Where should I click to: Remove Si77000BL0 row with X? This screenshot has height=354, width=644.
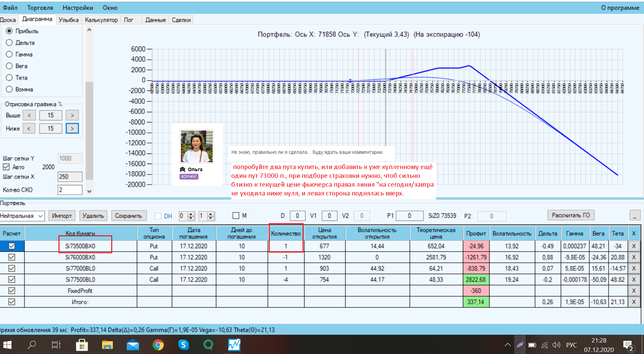click(x=634, y=268)
